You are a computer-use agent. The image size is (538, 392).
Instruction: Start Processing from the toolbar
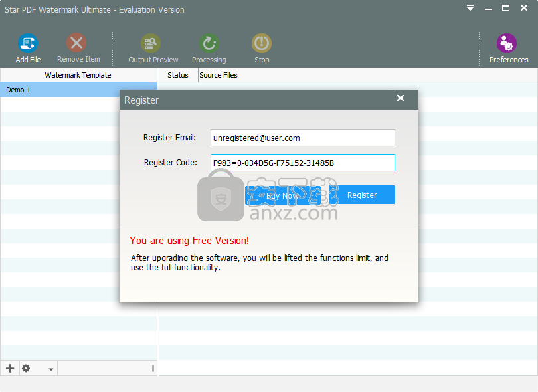click(x=209, y=43)
